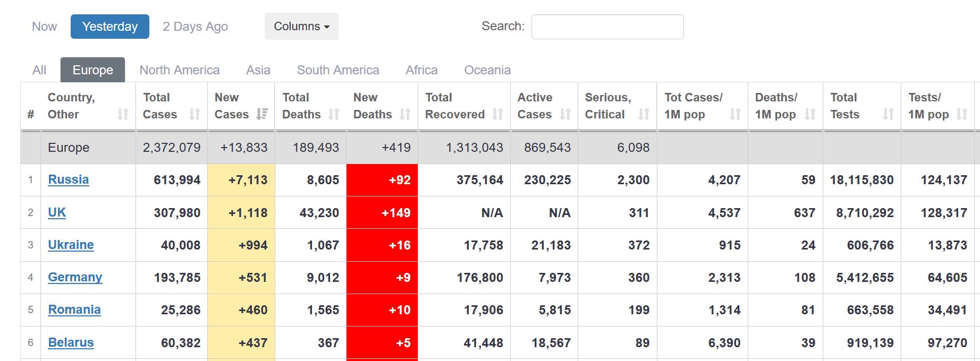Select the Asia continent tab
Screen dimensions: 980x361
click(x=258, y=70)
